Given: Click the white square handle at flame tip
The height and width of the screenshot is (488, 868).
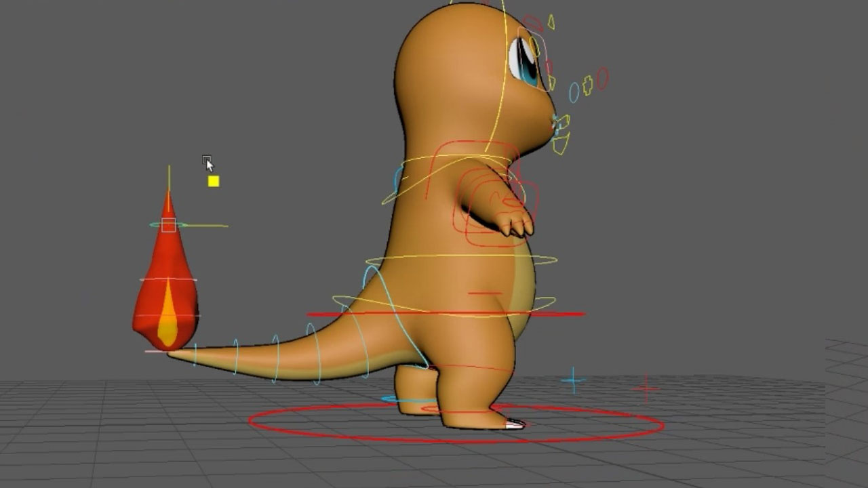Looking at the screenshot, I should click(x=169, y=225).
